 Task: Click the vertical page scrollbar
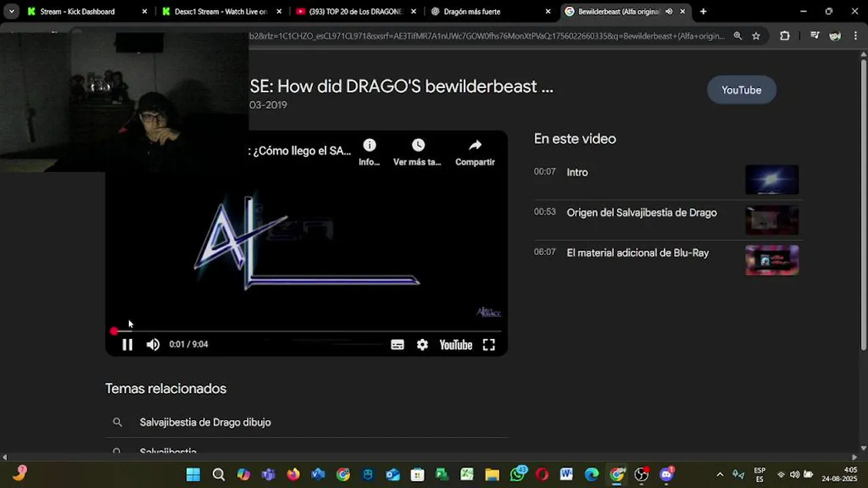863,203
